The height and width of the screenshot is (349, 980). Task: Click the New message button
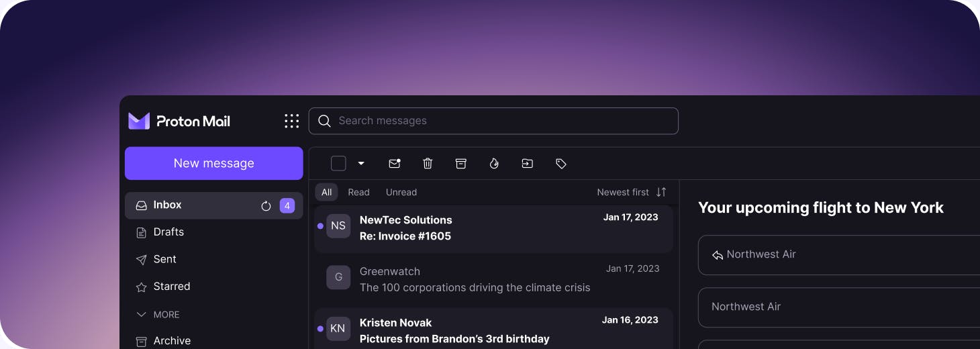tap(213, 163)
